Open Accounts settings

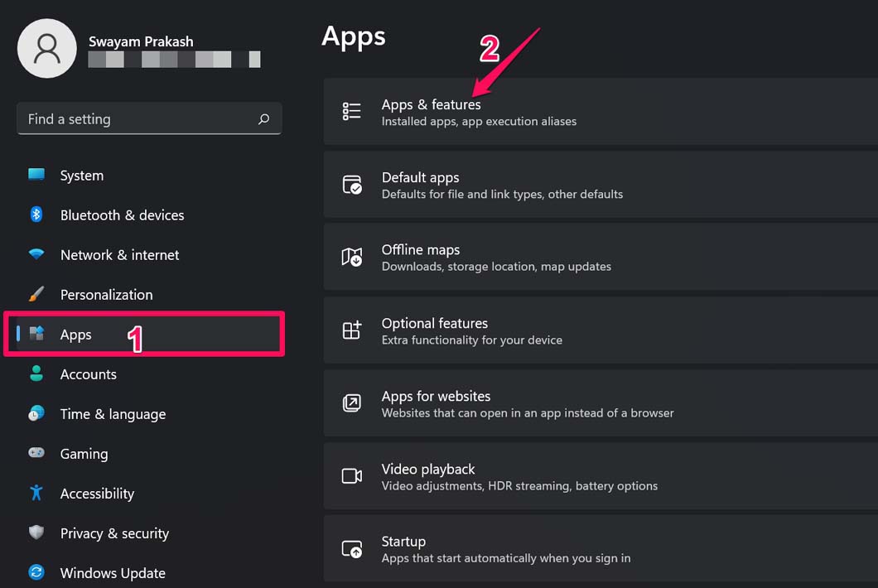point(89,374)
